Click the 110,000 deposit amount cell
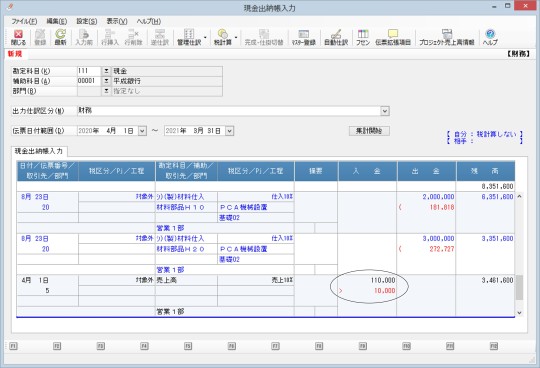Viewport: 540px width, 368px height. (367, 280)
